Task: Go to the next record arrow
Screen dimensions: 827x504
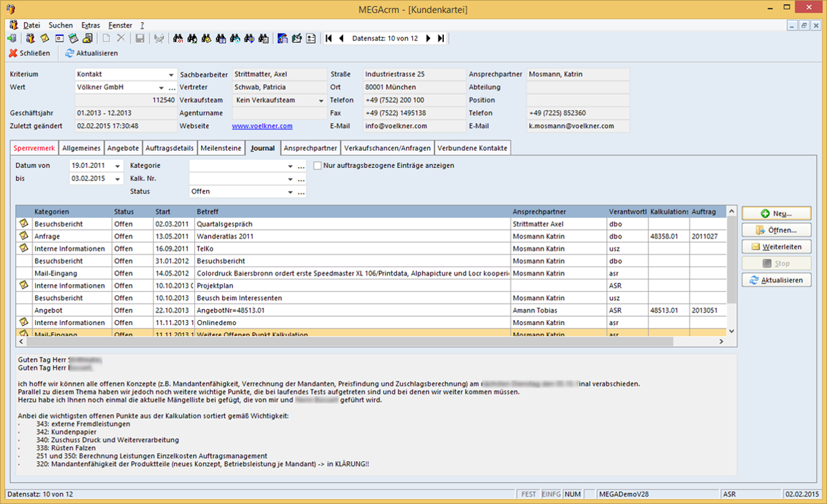Action: point(429,39)
